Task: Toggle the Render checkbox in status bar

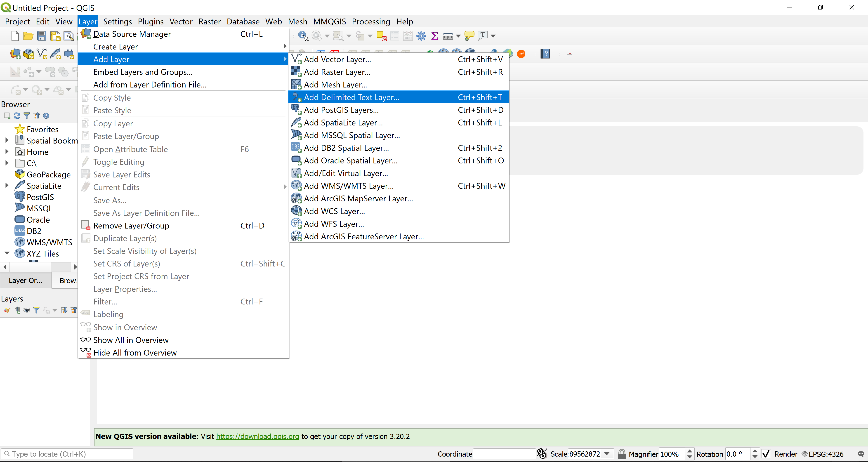Action: (x=766, y=454)
